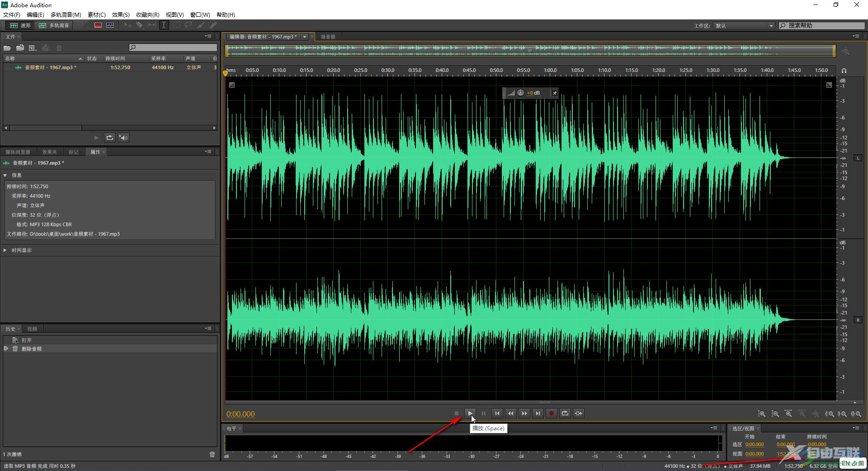Show spectral frequency display icon
This screenshot has width=868, height=471.
coord(98,25)
